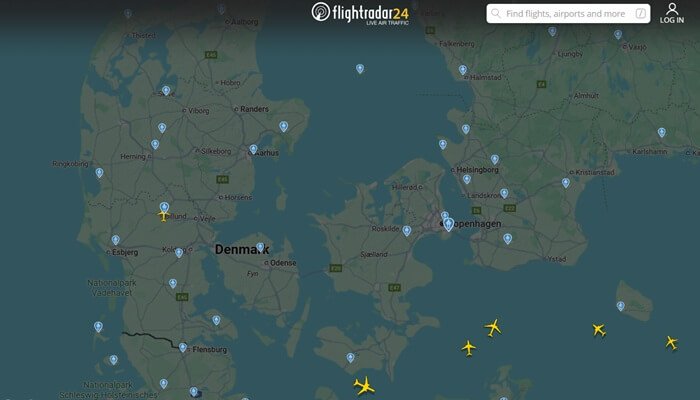Click the Find flights search field

point(568,14)
